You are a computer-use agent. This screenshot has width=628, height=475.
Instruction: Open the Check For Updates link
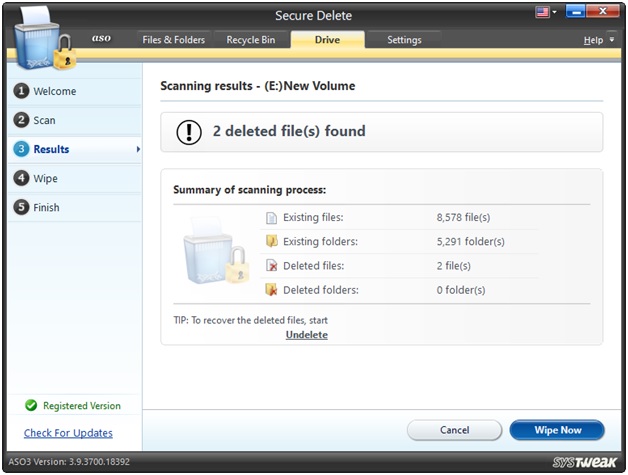tap(68, 433)
